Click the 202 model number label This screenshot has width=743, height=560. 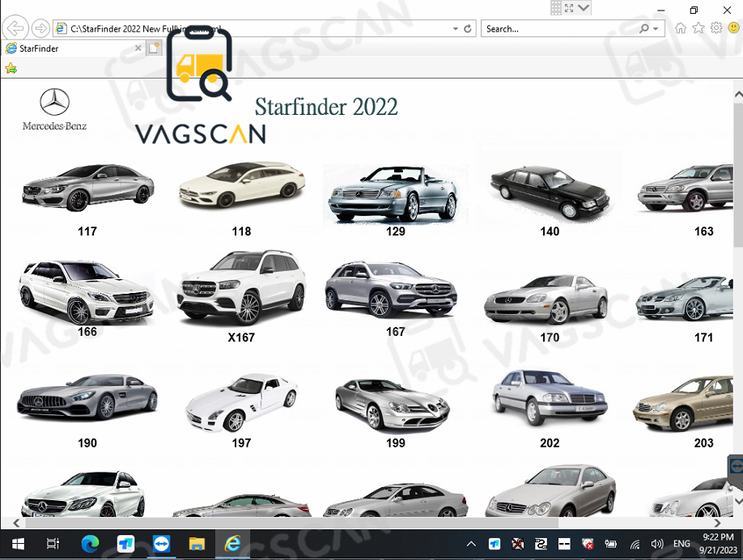click(550, 443)
